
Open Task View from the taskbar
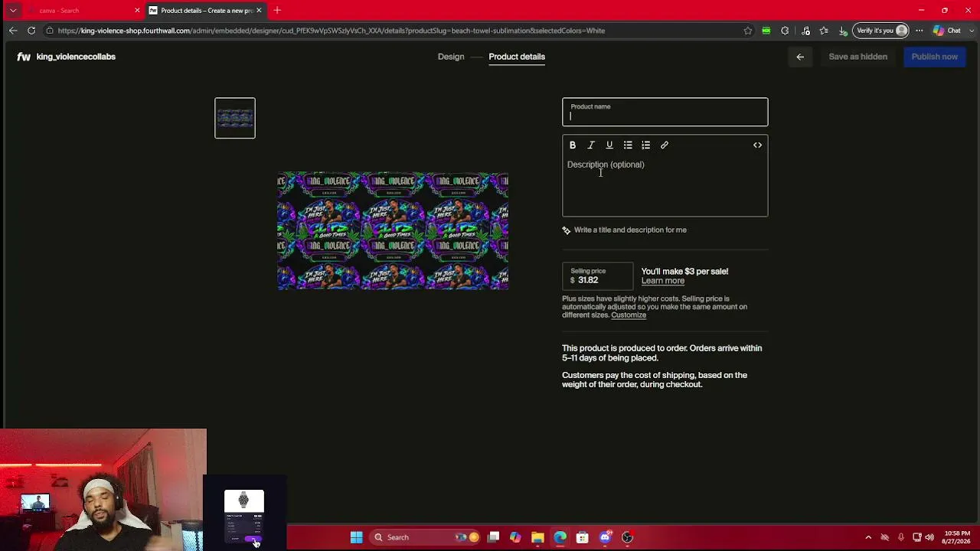(x=493, y=537)
